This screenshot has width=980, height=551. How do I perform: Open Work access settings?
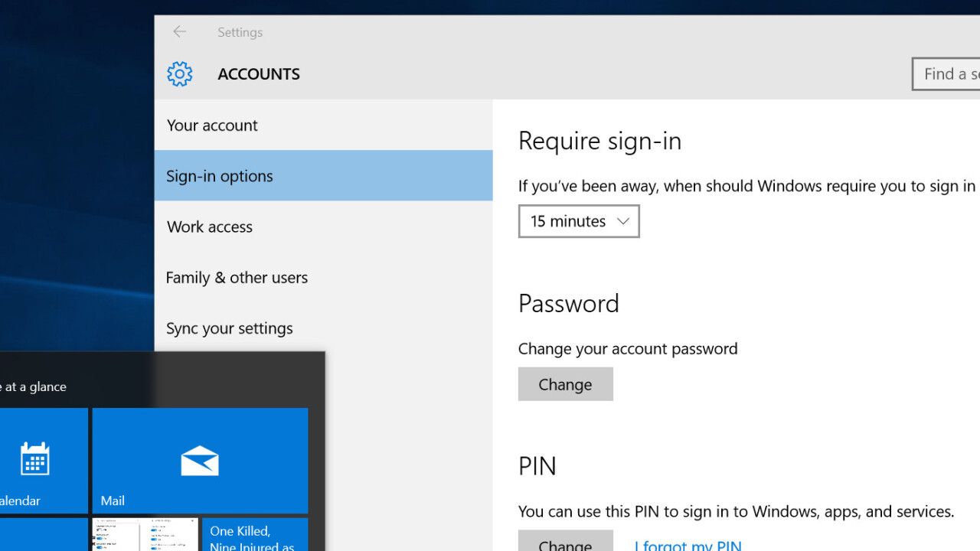pyautogui.click(x=210, y=227)
